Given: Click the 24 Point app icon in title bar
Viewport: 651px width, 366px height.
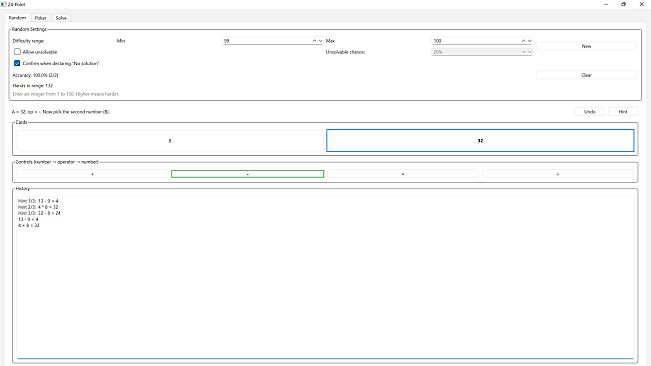Looking at the screenshot, I should click(x=4, y=4).
